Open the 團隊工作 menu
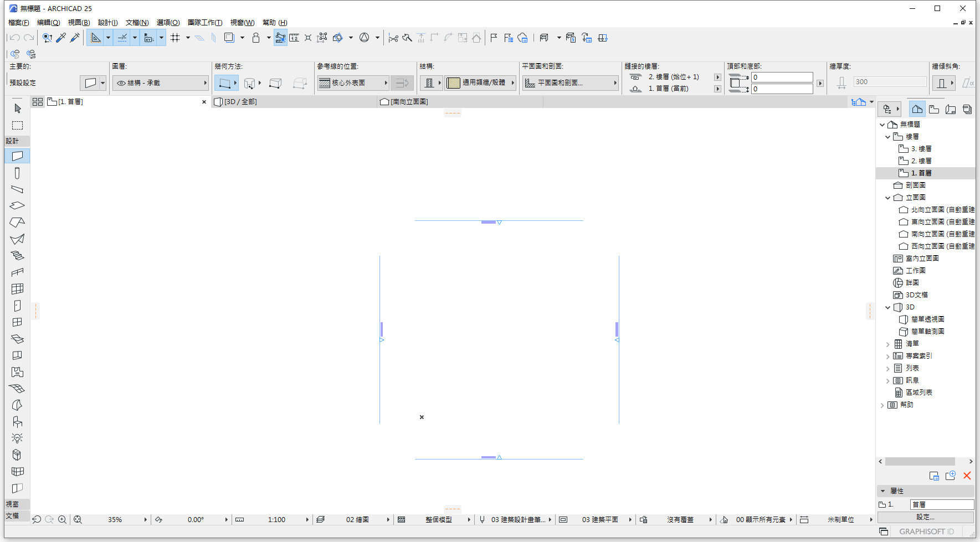This screenshot has width=980, height=542. (x=205, y=23)
